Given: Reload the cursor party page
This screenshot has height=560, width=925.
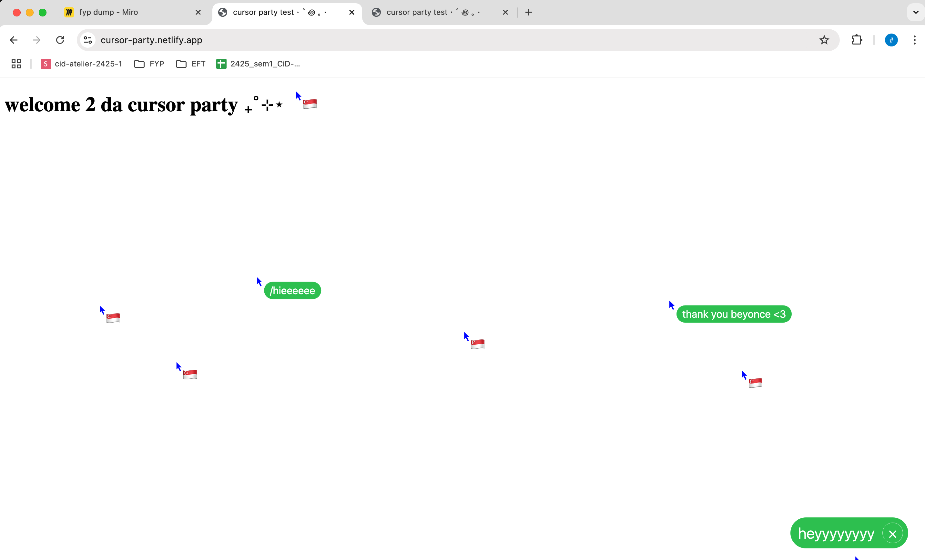Looking at the screenshot, I should 60,40.
